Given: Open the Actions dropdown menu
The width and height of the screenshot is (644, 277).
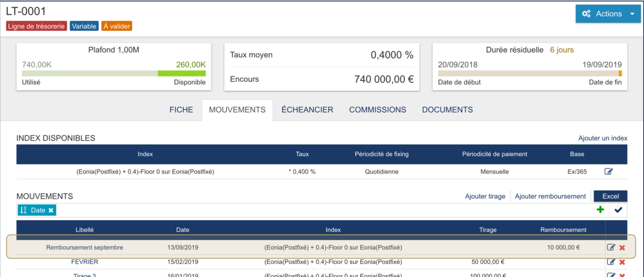Looking at the screenshot, I should click(608, 14).
